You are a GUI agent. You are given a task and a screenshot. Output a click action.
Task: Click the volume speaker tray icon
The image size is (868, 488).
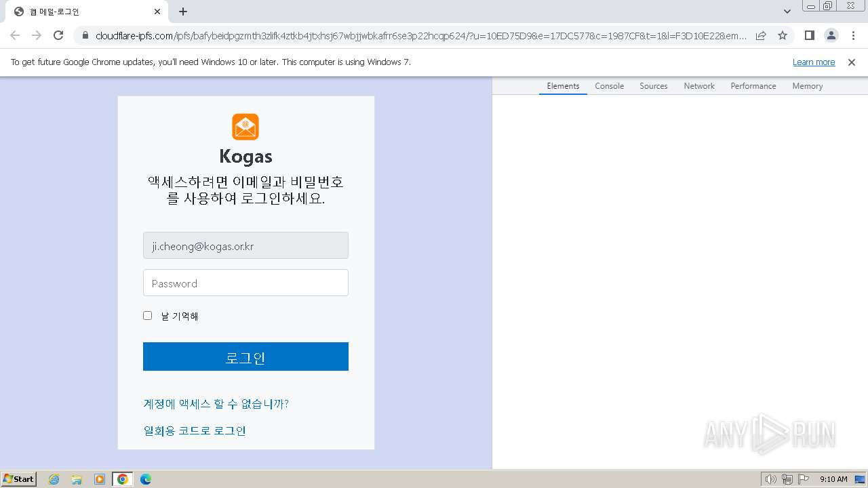pos(770,479)
